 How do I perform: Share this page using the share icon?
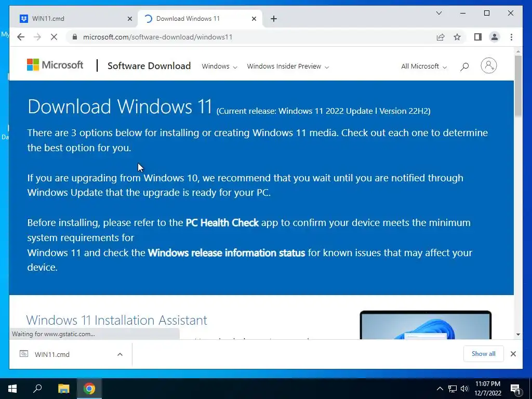(x=441, y=37)
